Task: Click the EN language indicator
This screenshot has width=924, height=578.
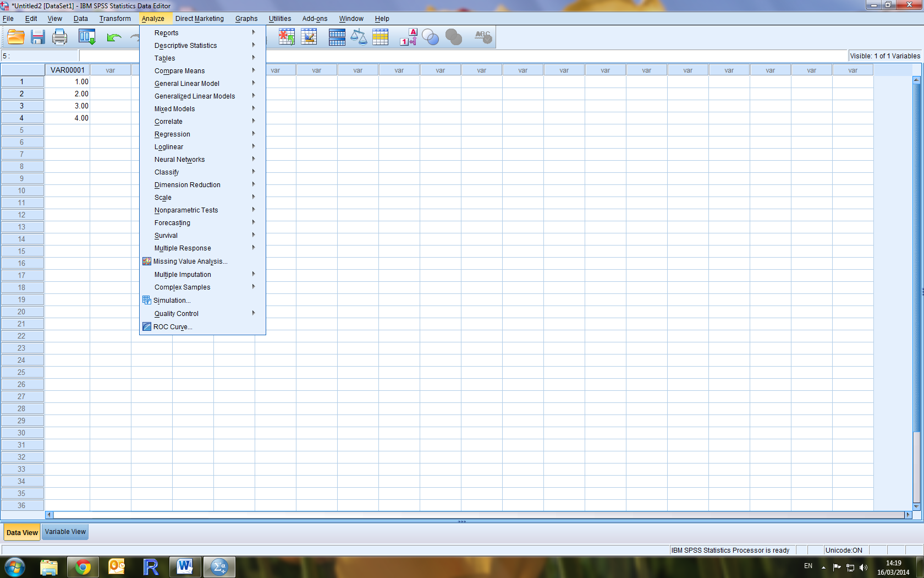Action: pos(808,566)
